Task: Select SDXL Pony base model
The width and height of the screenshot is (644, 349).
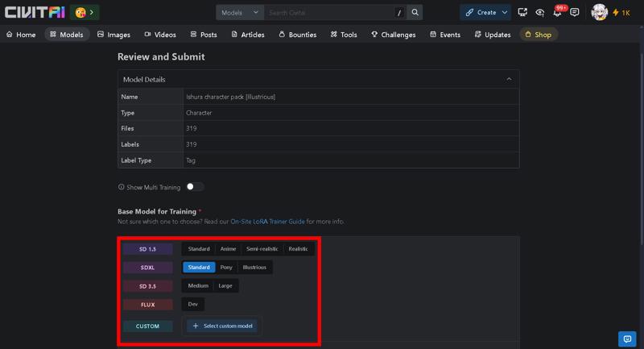Action: 226,268
